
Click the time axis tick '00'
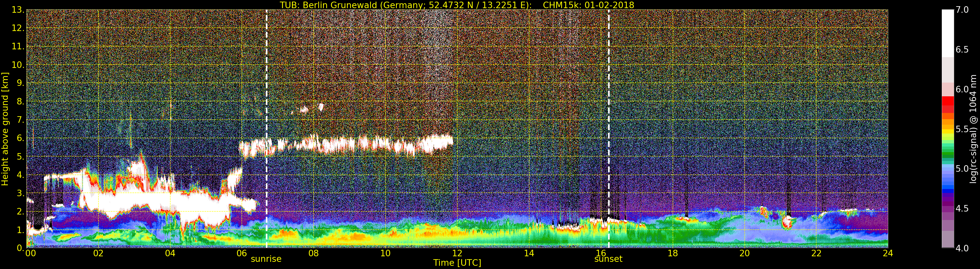point(30,253)
